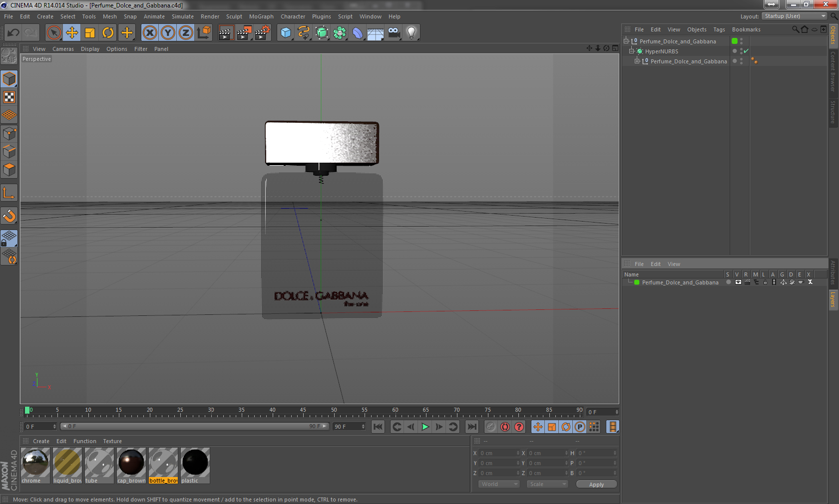Activate the Rotate tool
Screen dimensions: 839x504
108,33
